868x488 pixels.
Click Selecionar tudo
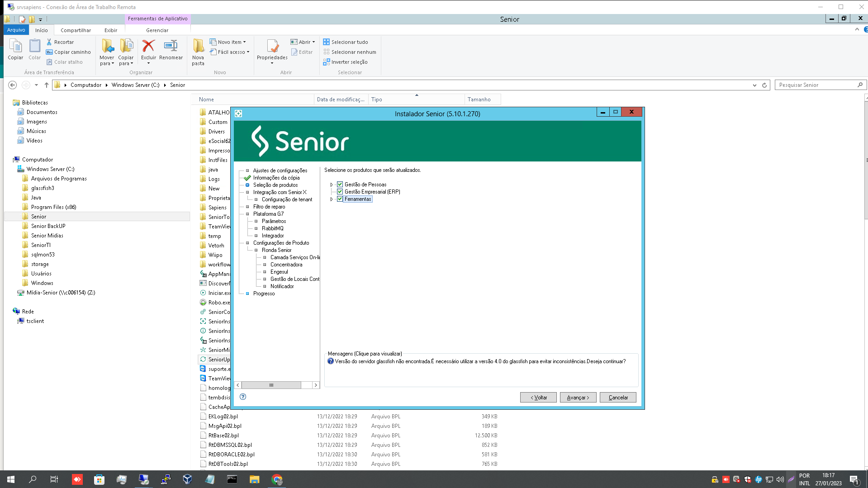click(346, 42)
